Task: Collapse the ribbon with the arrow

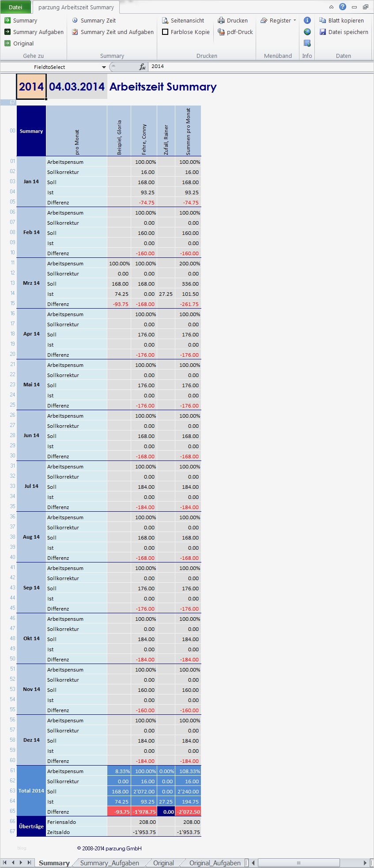Action: pyautogui.click(x=332, y=7)
